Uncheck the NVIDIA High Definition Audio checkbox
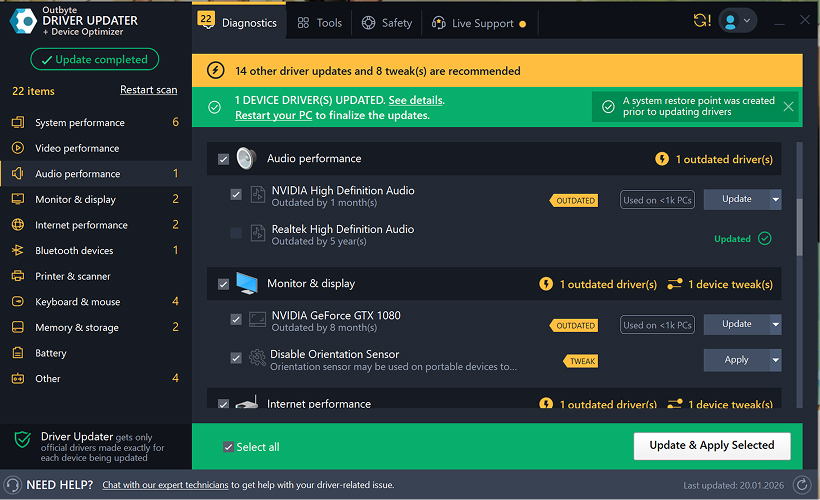 click(x=236, y=194)
